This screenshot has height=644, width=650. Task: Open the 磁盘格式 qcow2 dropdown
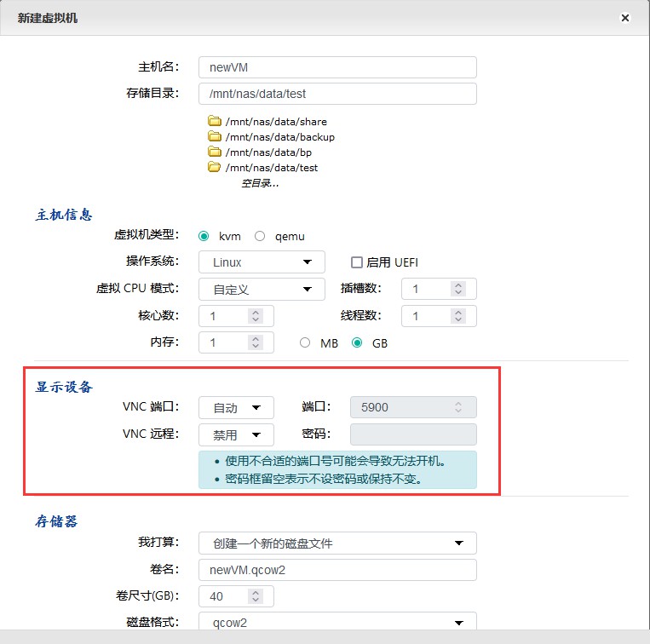pyautogui.click(x=337, y=623)
